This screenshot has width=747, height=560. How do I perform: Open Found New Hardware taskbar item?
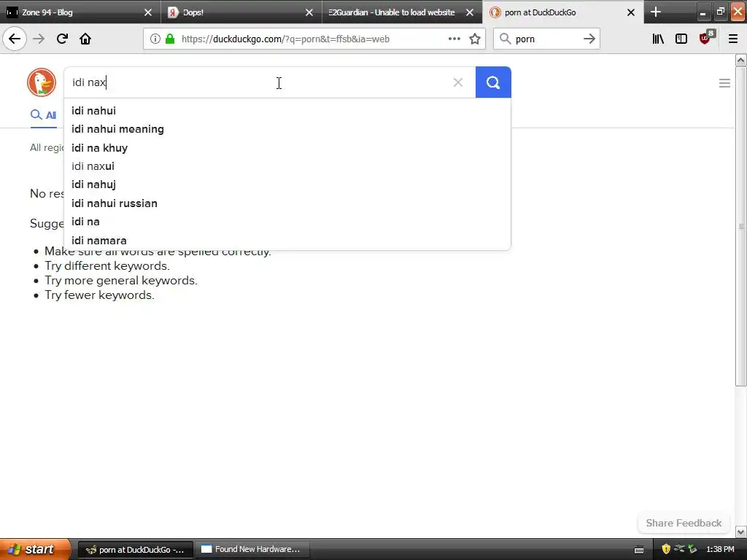click(252, 550)
